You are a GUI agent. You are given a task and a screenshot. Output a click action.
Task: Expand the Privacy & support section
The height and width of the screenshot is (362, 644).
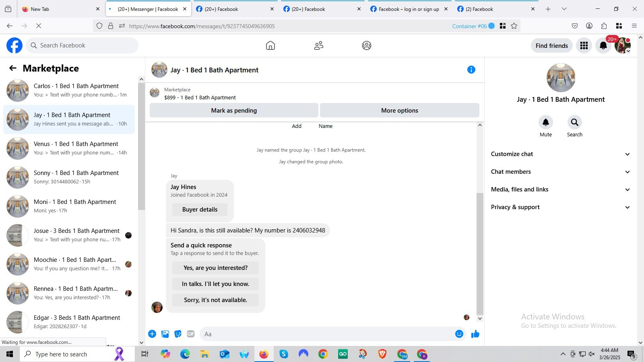click(560, 207)
